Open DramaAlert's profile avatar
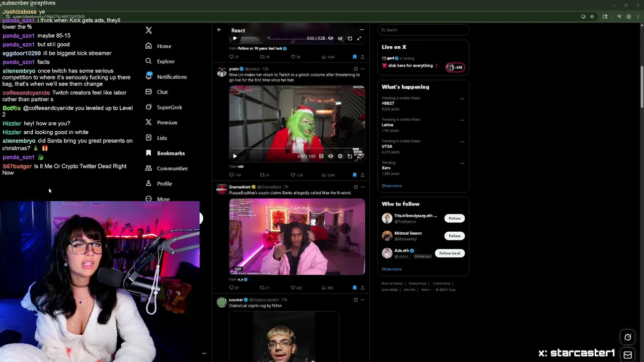 [x=221, y=190]
